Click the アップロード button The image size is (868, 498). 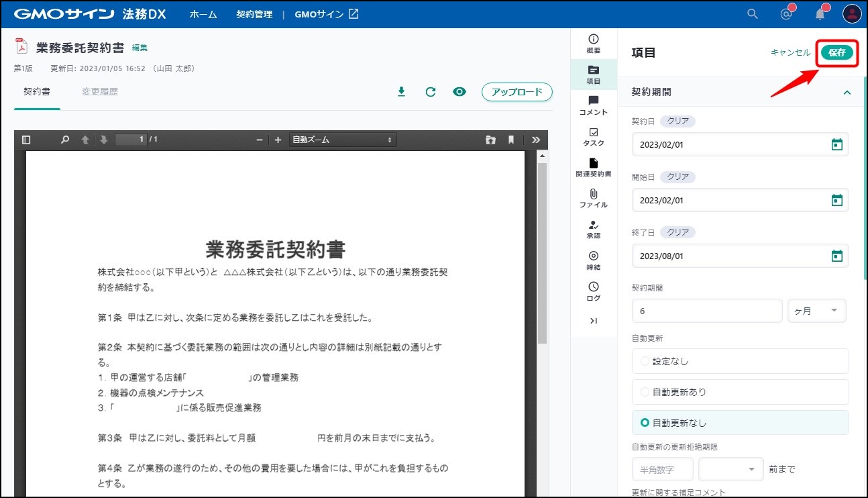pyautogui.click(x=517, y=92)
